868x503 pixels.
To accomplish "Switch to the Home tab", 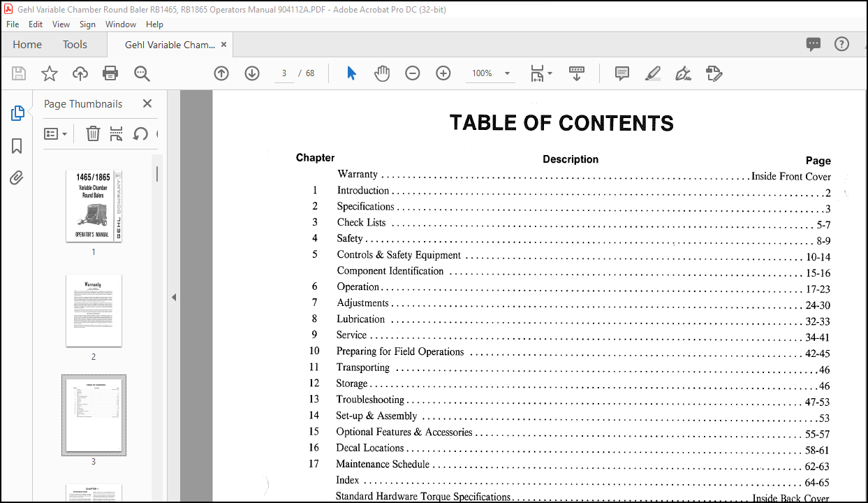I will [27, 44].
